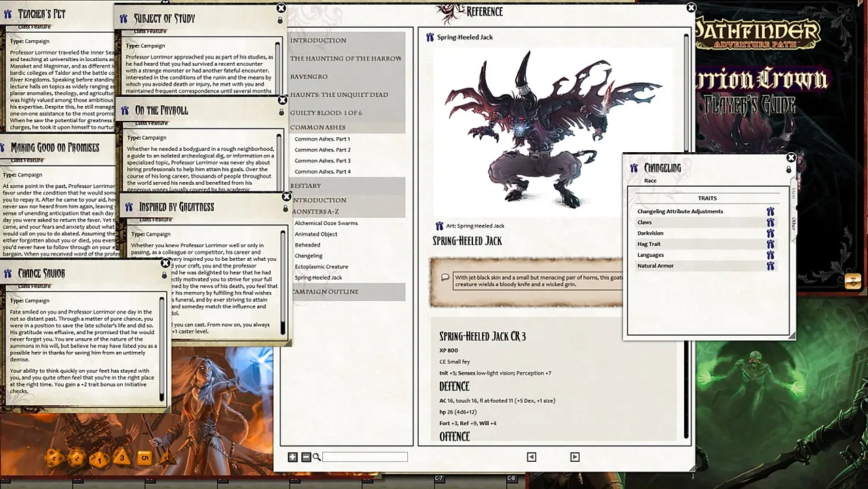Click the Reference content pane scrollbar
Viewport: 868px width, 489px height.
(686, 236)
